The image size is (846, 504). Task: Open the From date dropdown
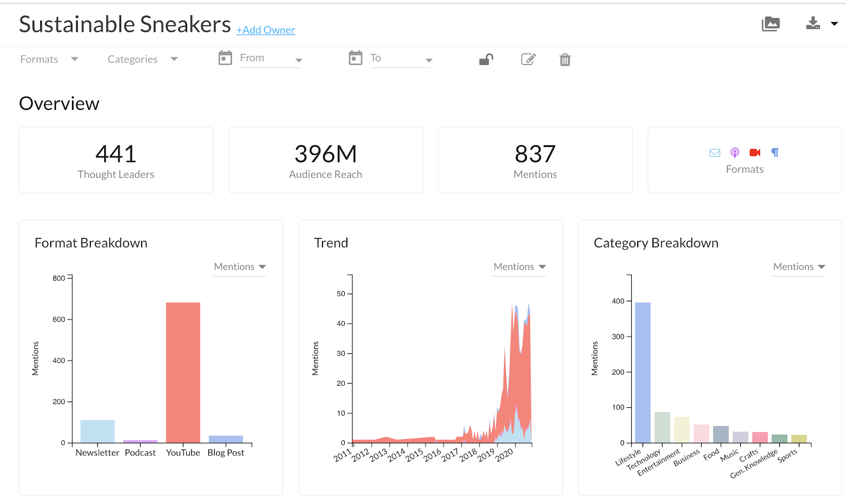271,59
